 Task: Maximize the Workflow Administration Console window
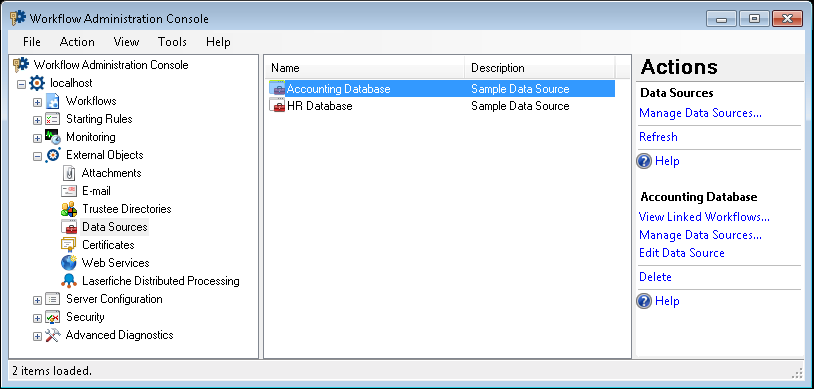[754, 19]
